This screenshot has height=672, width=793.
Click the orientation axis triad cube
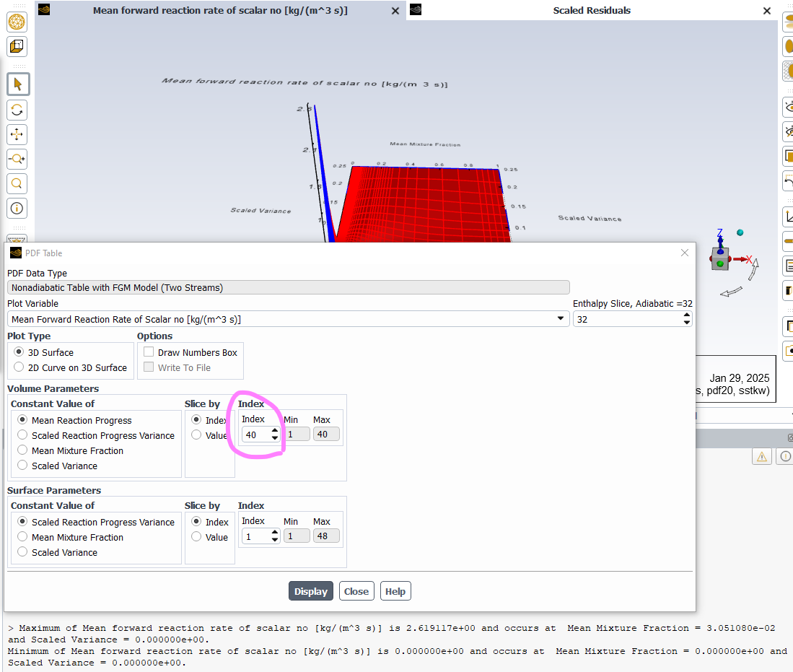pos(719,258)
